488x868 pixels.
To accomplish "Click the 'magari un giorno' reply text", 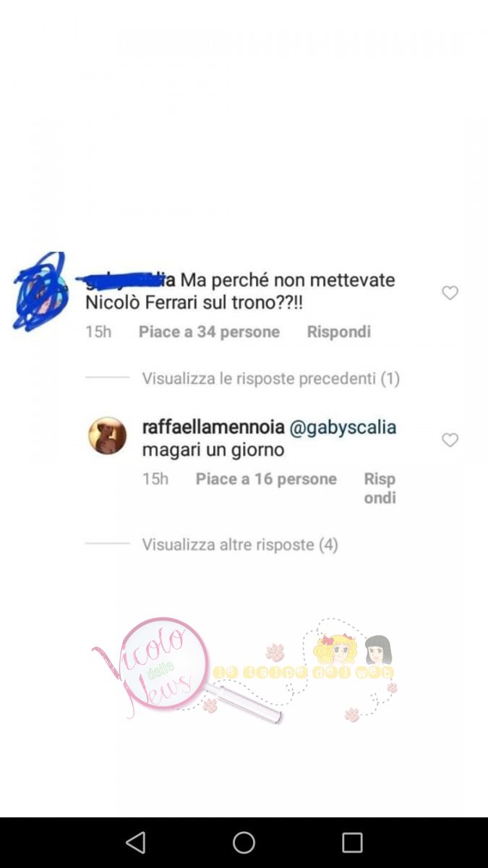I will [x=213, y=450].
